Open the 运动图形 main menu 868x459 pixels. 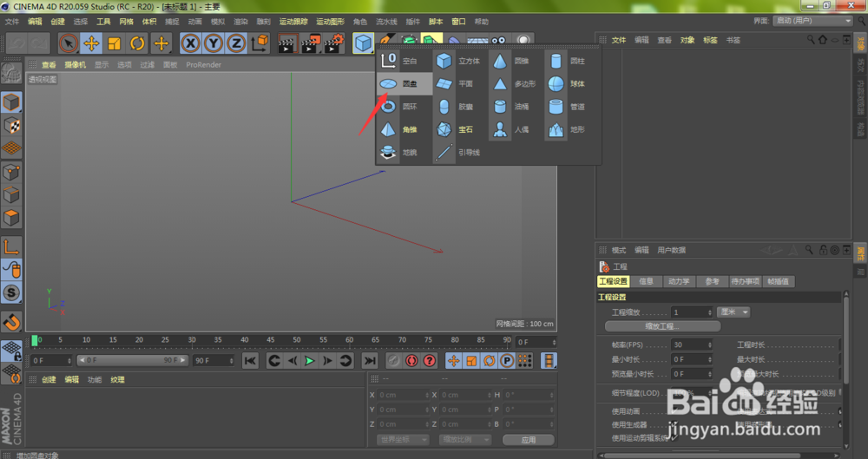330,22
